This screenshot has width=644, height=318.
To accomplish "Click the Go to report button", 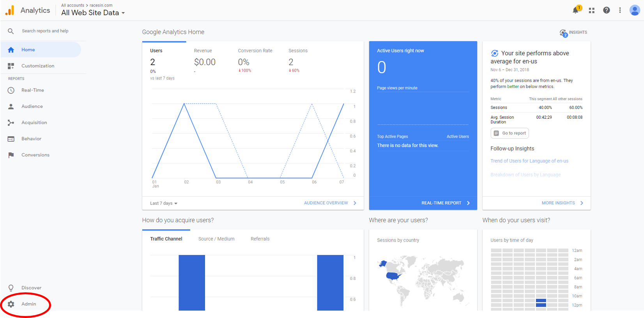I will (510, 133).
